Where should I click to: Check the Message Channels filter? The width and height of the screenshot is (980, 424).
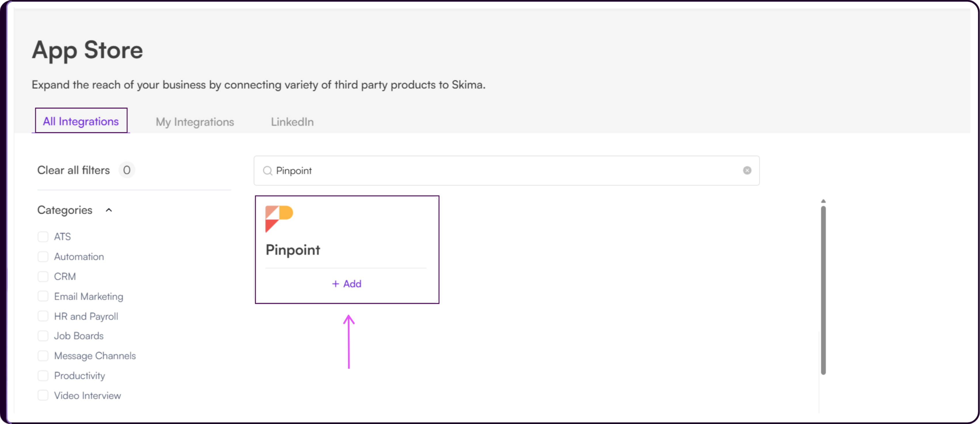pyautogui.click(x=43, y=355)
